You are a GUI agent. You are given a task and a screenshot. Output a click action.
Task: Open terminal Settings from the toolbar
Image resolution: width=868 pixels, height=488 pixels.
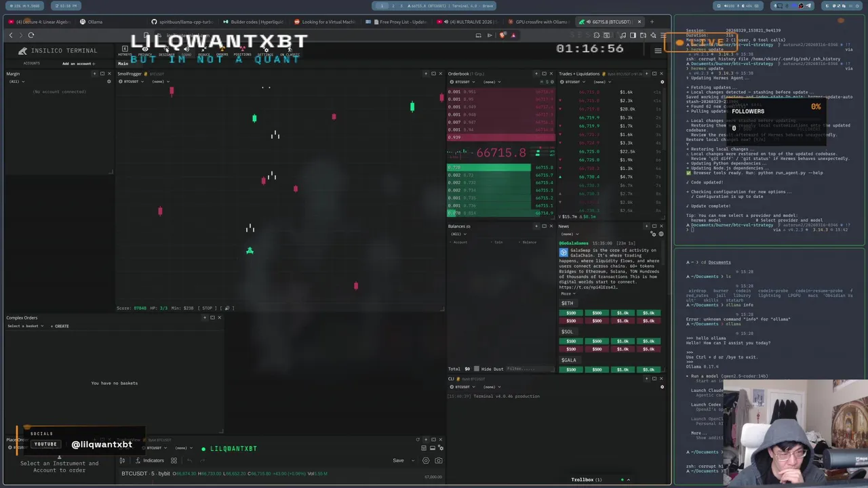[x=266, y=50]
